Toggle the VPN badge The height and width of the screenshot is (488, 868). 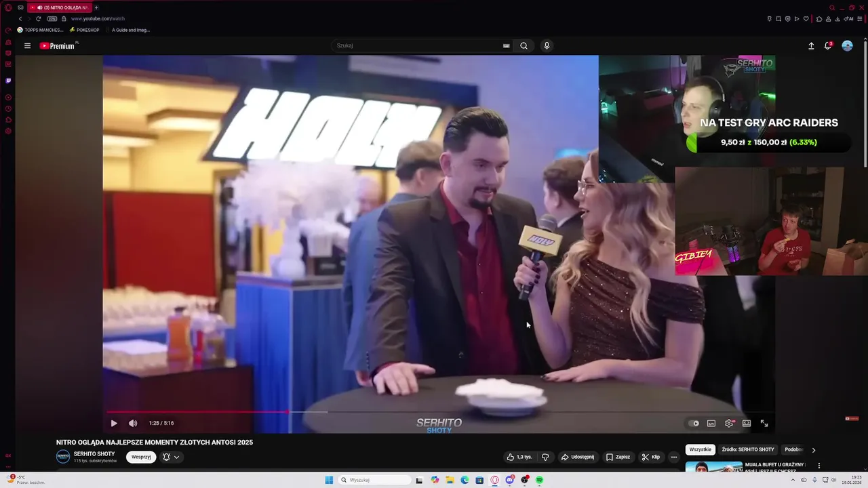tap(52, 18)
